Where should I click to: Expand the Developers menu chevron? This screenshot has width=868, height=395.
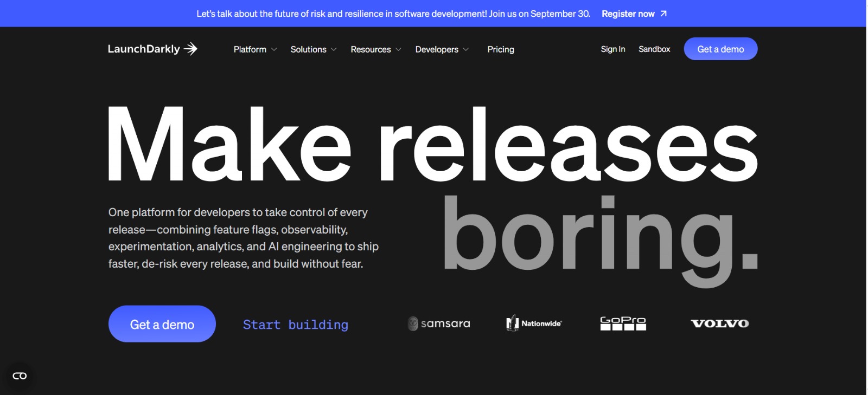[x=465, y=49]
